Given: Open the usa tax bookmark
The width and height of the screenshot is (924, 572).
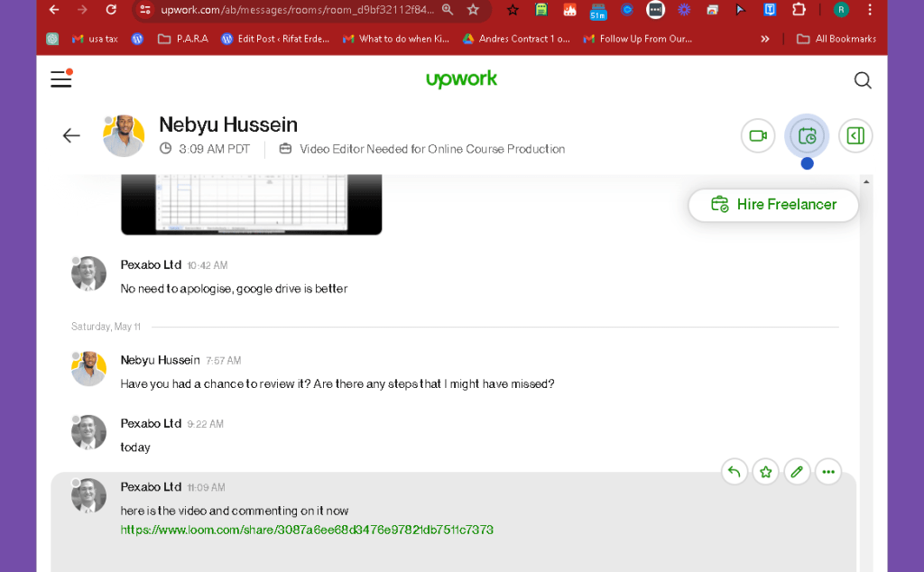Looking at the screenshot, I should [95, 39].
